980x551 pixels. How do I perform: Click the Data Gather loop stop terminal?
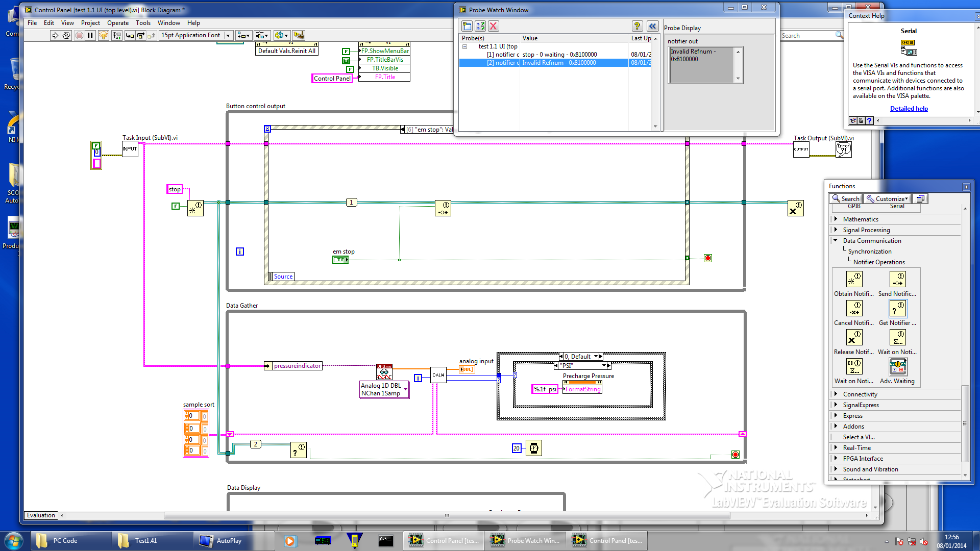pos(735,455)
